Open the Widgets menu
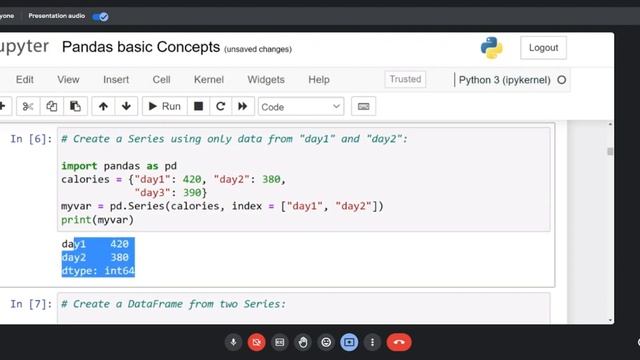Screen dimensions: 640x360 (266, 80)
